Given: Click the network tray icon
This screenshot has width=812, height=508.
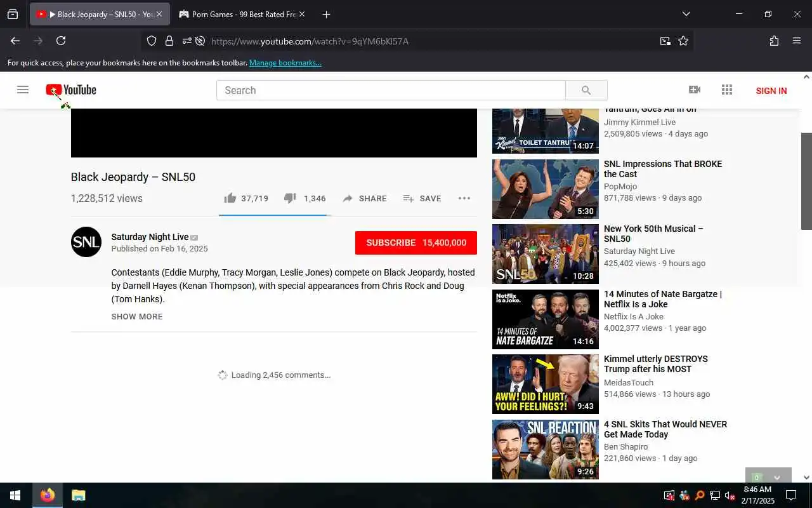Looking at the screenshot, I should point(715,495).
